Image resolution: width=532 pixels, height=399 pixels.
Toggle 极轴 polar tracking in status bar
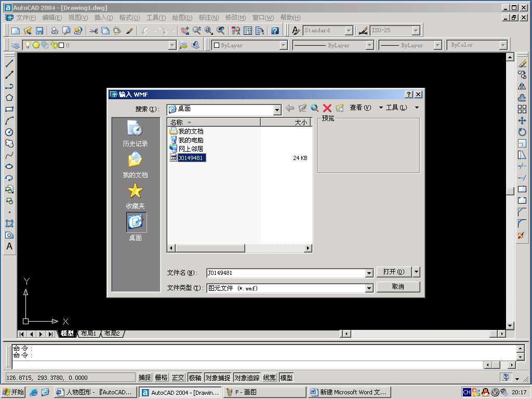[195, 377]
